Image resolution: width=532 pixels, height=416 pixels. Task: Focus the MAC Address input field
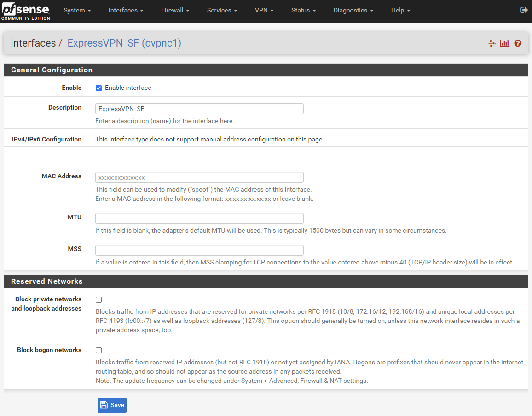pyautogui.click(x=200, y=178)
